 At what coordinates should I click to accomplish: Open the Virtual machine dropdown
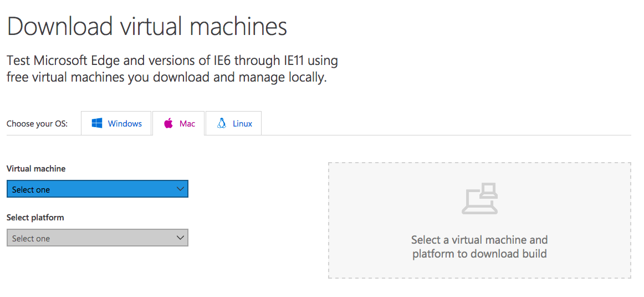pos(98,189)
